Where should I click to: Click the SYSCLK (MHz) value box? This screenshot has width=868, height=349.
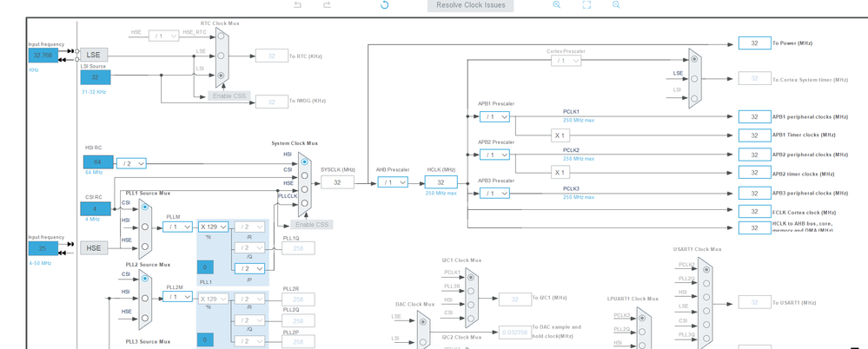coord(337,182)
